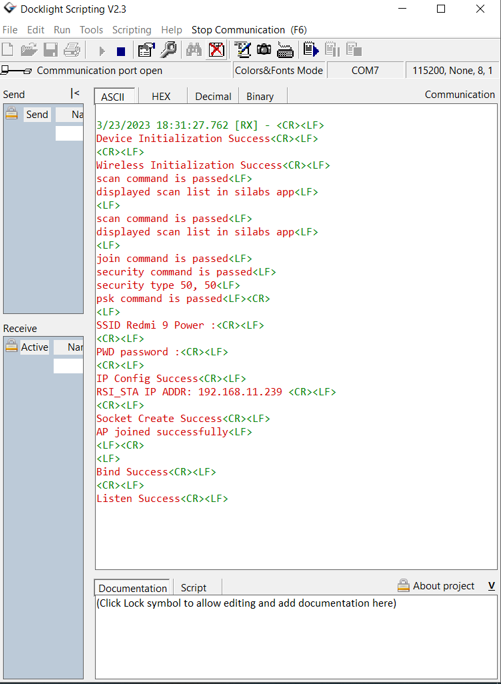
Task: Click lock icon in Send Sequences panel
Action: pyautogui.click(x=12, y=114)
